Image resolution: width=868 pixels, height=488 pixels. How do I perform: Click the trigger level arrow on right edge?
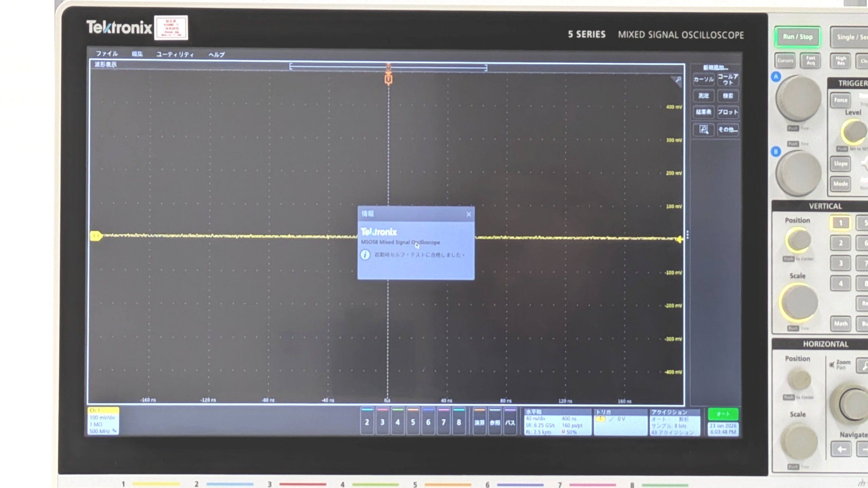tap(679, 239)
